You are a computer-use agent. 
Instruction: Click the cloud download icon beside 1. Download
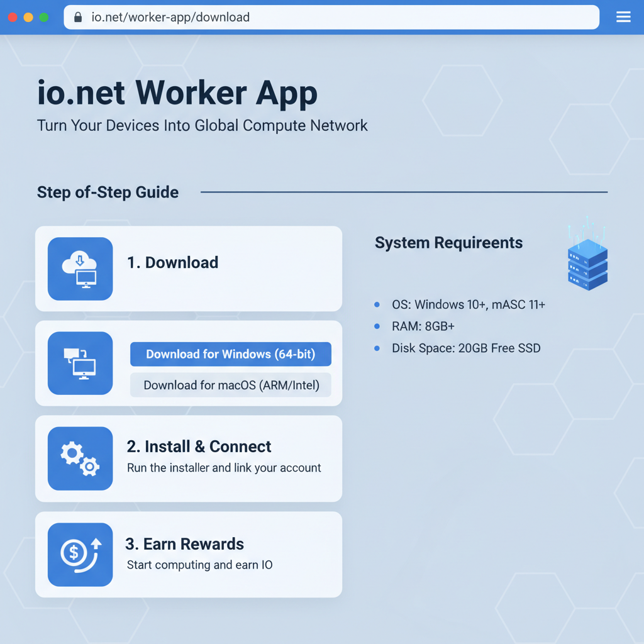coord(80,269)
